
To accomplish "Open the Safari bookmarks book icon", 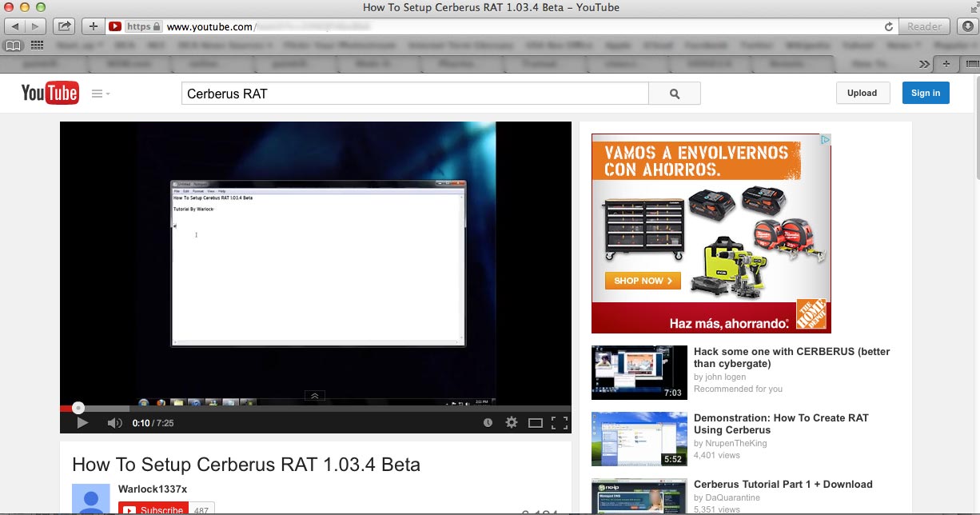I will pyautogui.click(x=14, y=46).
